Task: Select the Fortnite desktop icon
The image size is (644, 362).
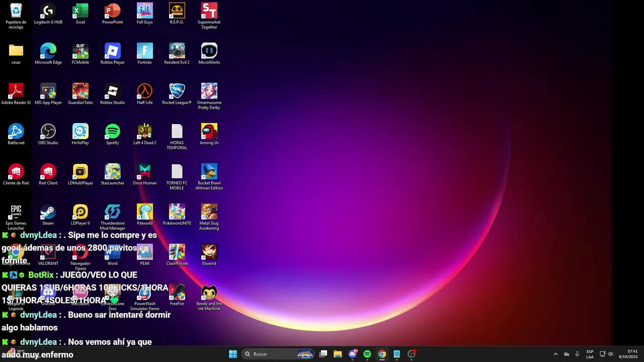Action: (145, 54)
